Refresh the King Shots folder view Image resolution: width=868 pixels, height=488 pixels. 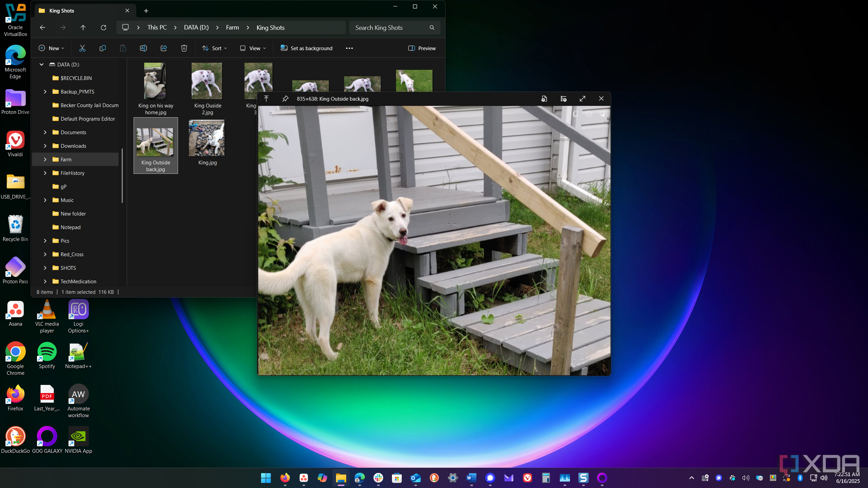point(103,27)
